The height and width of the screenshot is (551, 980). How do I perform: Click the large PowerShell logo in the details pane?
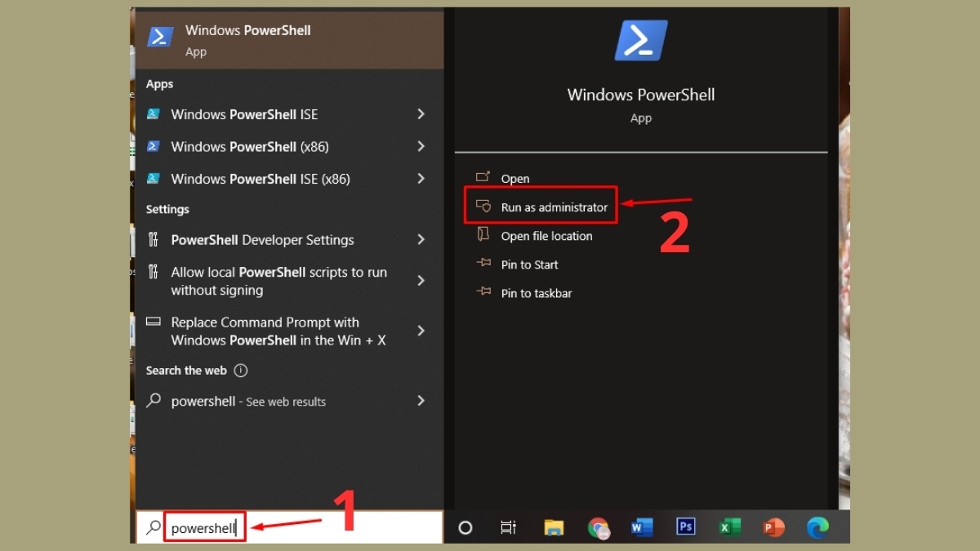[x=641, y=41]
